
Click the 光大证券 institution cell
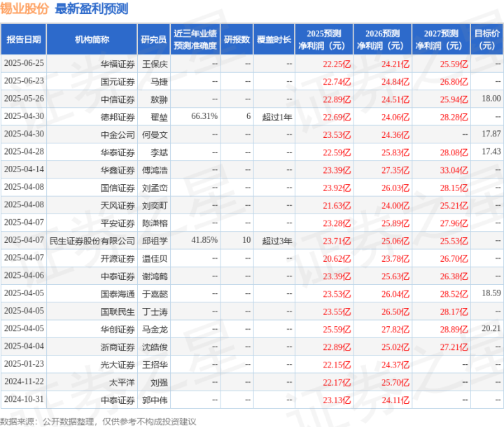tap(118, 365)
